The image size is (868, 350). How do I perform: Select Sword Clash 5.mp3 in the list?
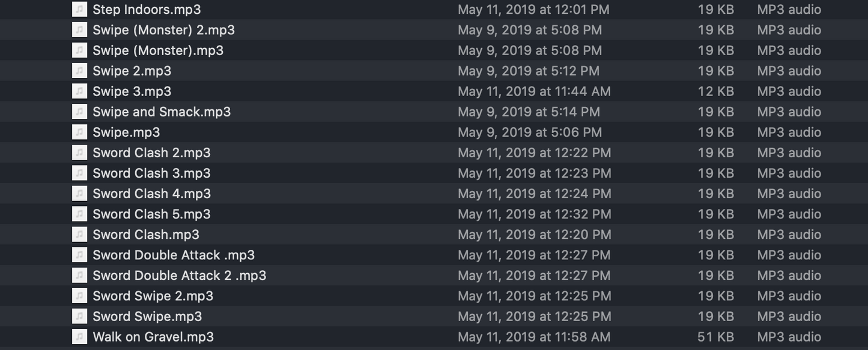(151, 214)
